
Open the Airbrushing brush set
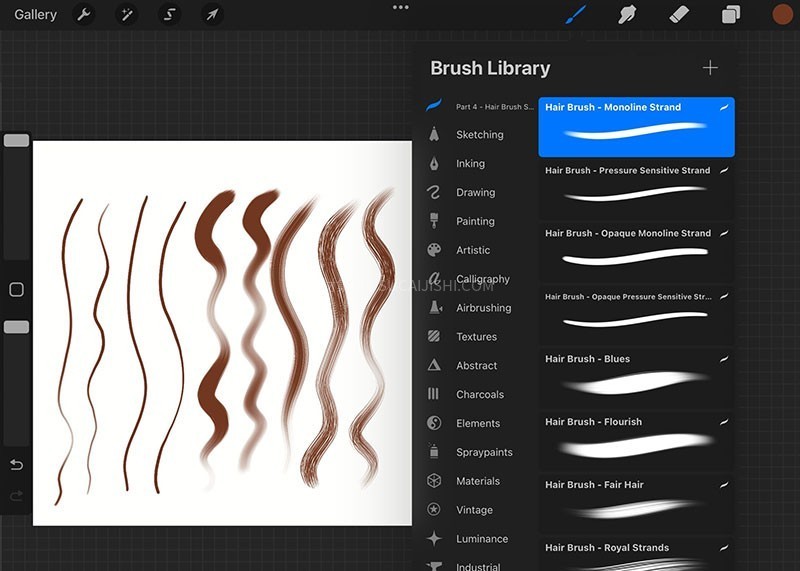click(x=484, y=308)
